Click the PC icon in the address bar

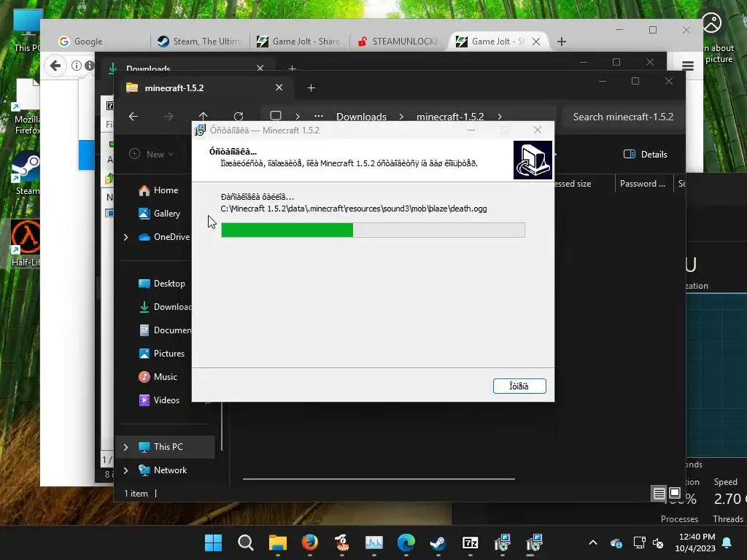(275, 116)
